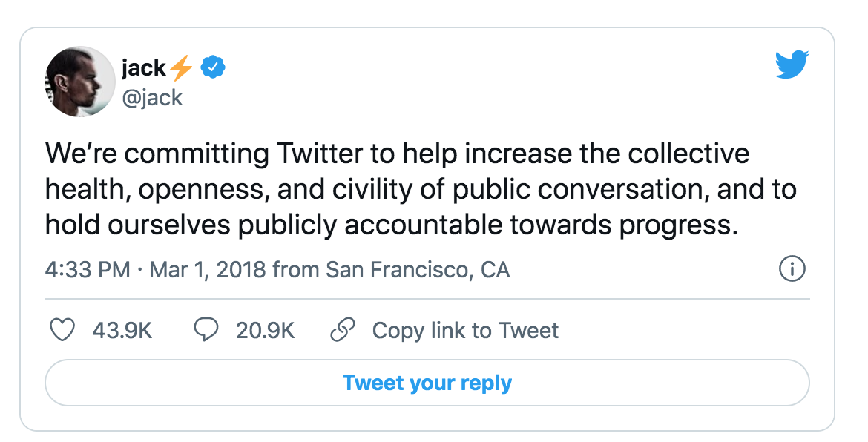Click the tweet text body
Image resolution: width=868 pixels, height=442 pixels.
click(x=421, y=189)
